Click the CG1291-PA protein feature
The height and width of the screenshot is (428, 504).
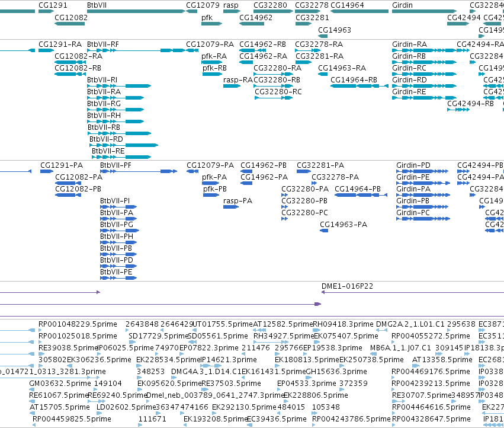coord(47,171)
